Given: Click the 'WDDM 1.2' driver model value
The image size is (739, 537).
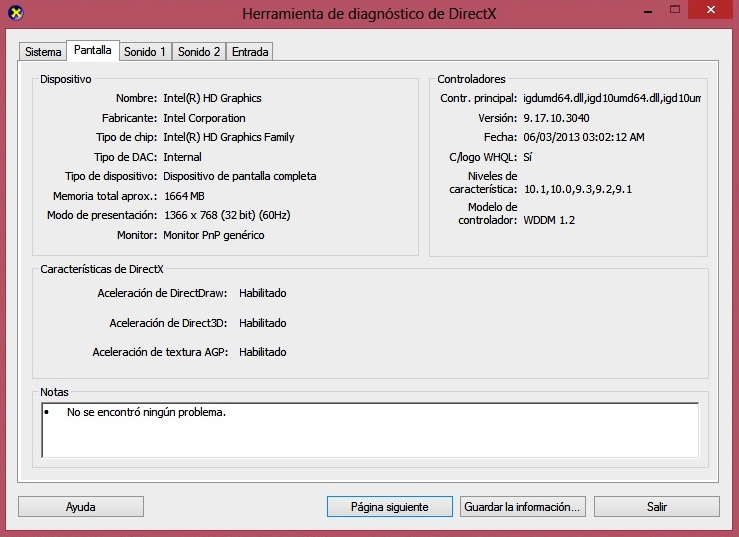Looking at the screenshot, I should pos(549,220).
